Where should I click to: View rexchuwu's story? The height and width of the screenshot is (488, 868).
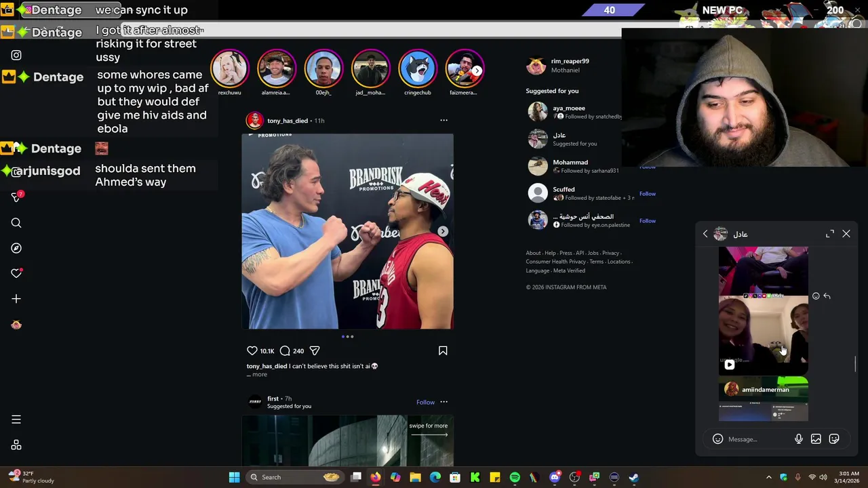(x=229, y=68)
